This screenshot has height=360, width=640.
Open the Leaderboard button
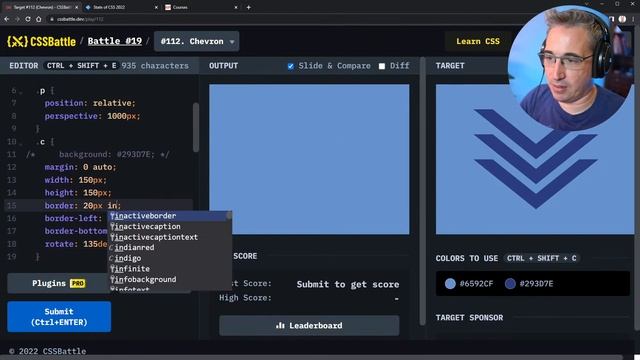coord(309,325)
